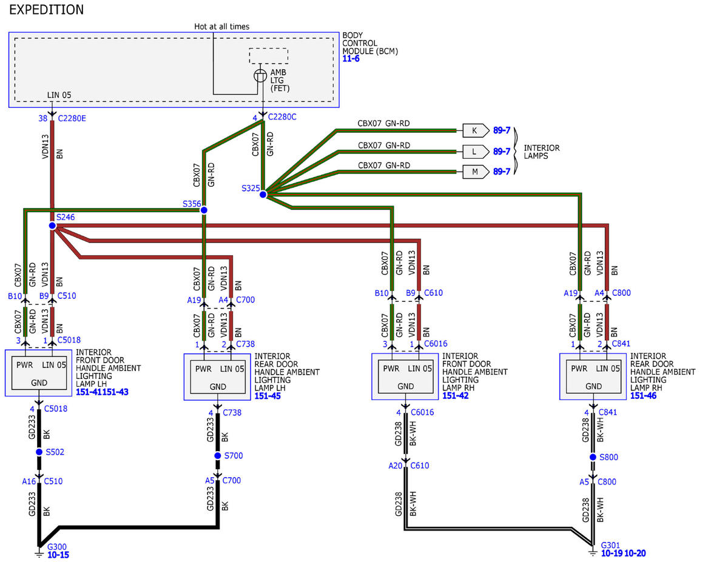This screenshot has height=562, width=728.
Task: Select the C738 label at pin 2
Action: click(245, 344)
